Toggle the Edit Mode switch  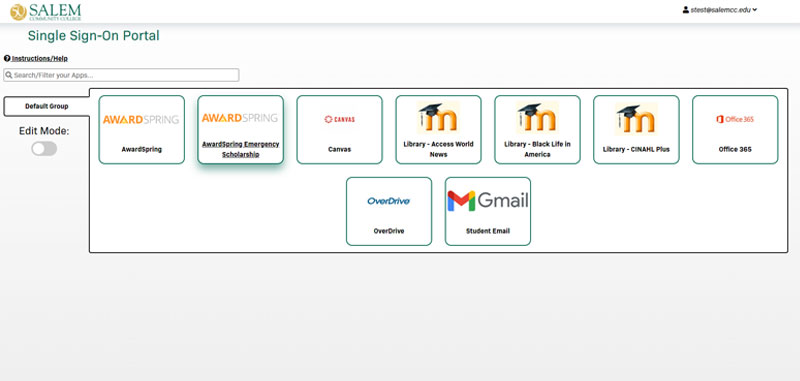click(x=44, y=148)
